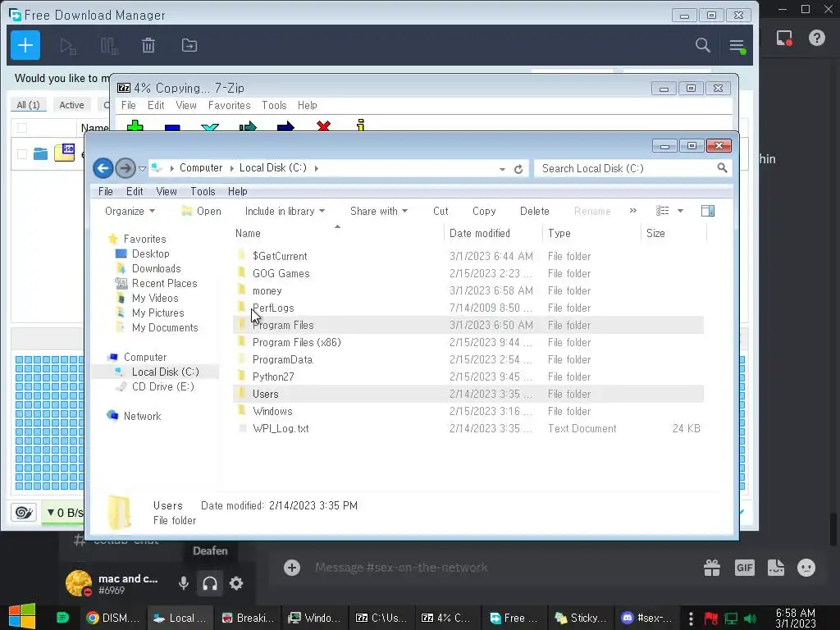This screenshot has height=630, width=840.
Task: Click the Discord add attachment plus button
Action: 292,568
